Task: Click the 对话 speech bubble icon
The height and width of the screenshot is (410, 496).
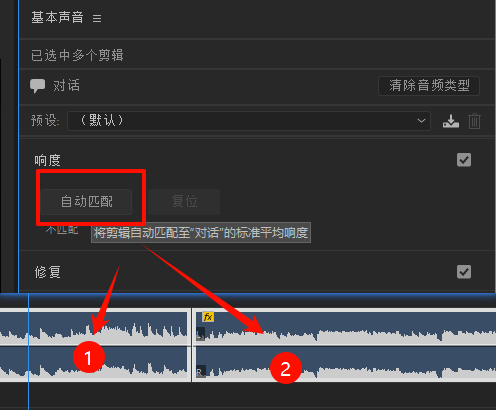Action: [37, 86]
